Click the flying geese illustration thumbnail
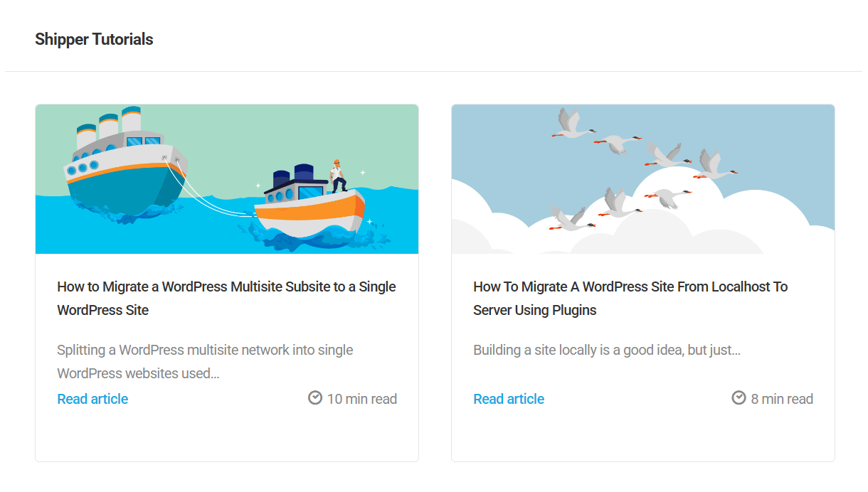The height and width of the screenshot is (492, 868). pyautogui.click(x=642, y=179)
